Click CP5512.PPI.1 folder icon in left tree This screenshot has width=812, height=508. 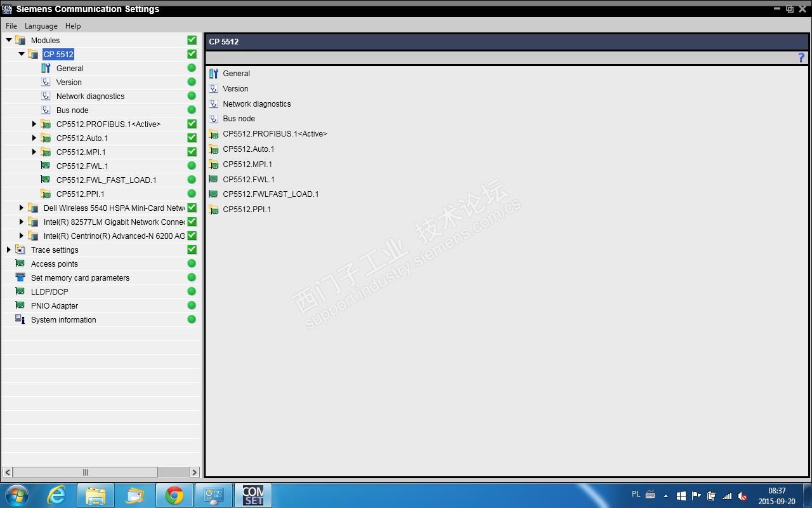pyautogui.click(x=46, y=194)
